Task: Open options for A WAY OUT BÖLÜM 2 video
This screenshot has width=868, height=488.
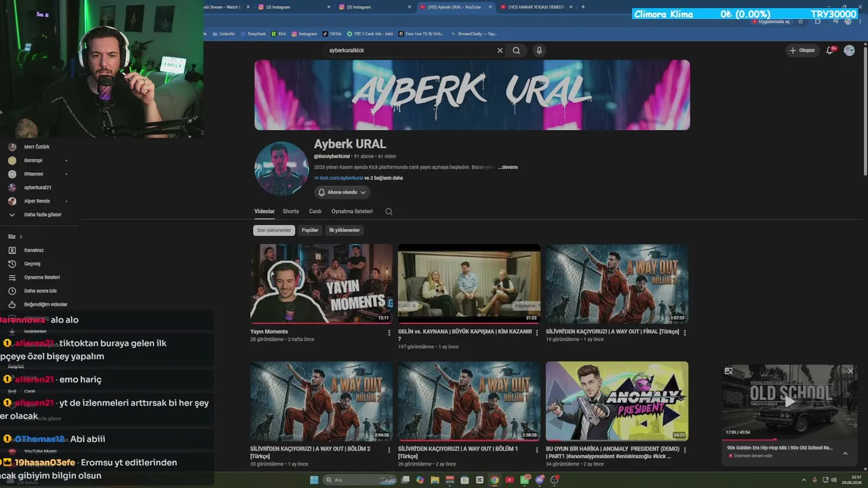Action: click(x=389, y=450)
